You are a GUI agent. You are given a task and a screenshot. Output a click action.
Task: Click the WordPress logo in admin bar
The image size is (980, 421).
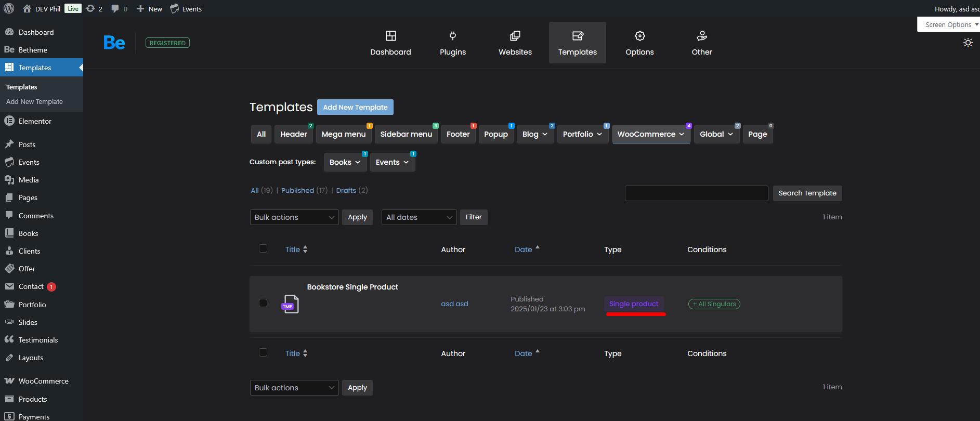point(9,9)
